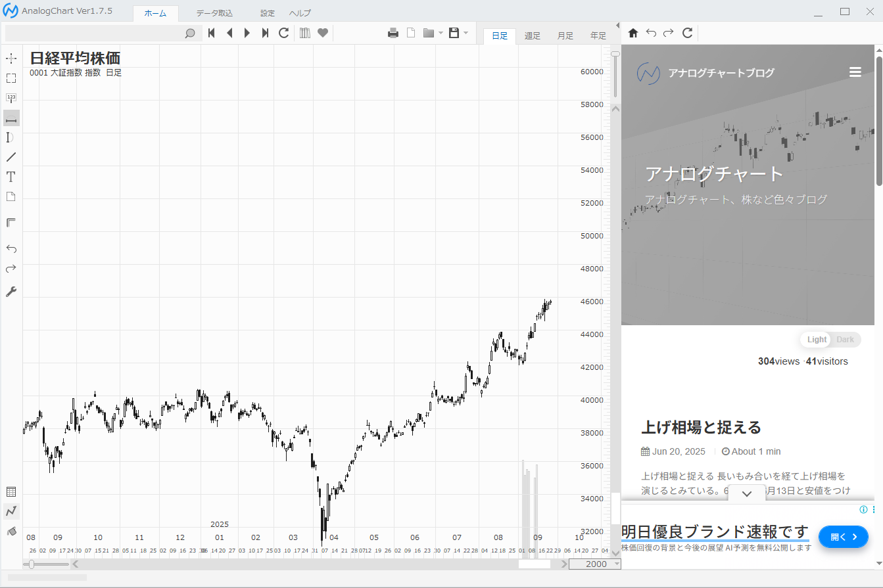Expand the save options dropdown arrow
This screenshot has width=883, height=588.
coord(465,33)
